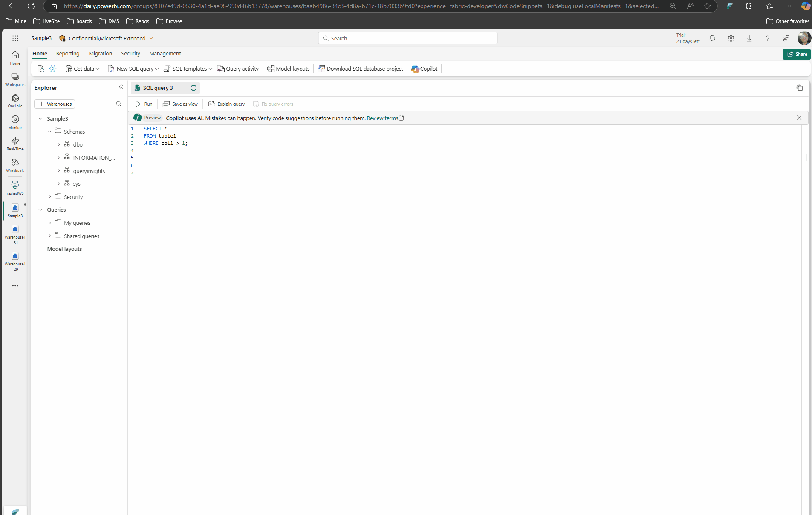Expand the INFORMATION_ schema node

59,158
